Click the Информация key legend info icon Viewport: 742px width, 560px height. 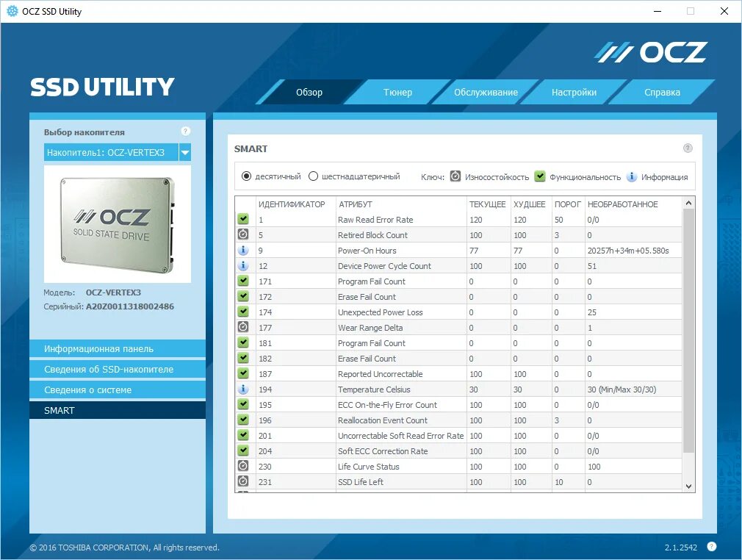[631, 176]
